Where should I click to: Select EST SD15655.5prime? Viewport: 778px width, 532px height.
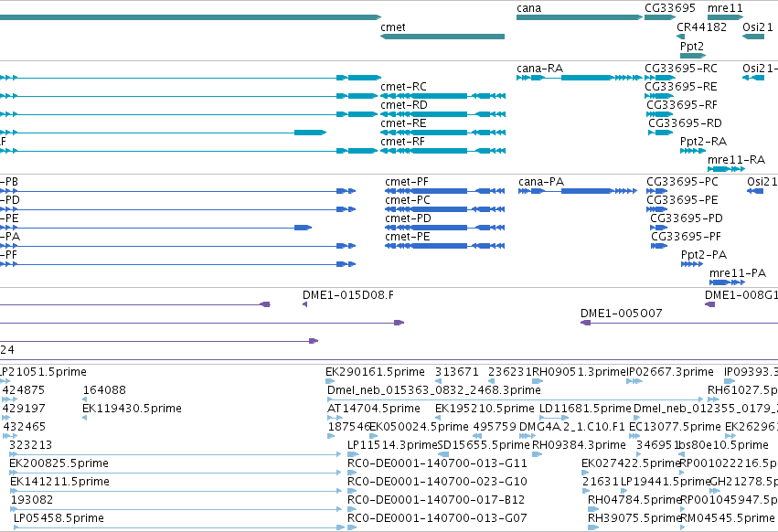[443, 454]
